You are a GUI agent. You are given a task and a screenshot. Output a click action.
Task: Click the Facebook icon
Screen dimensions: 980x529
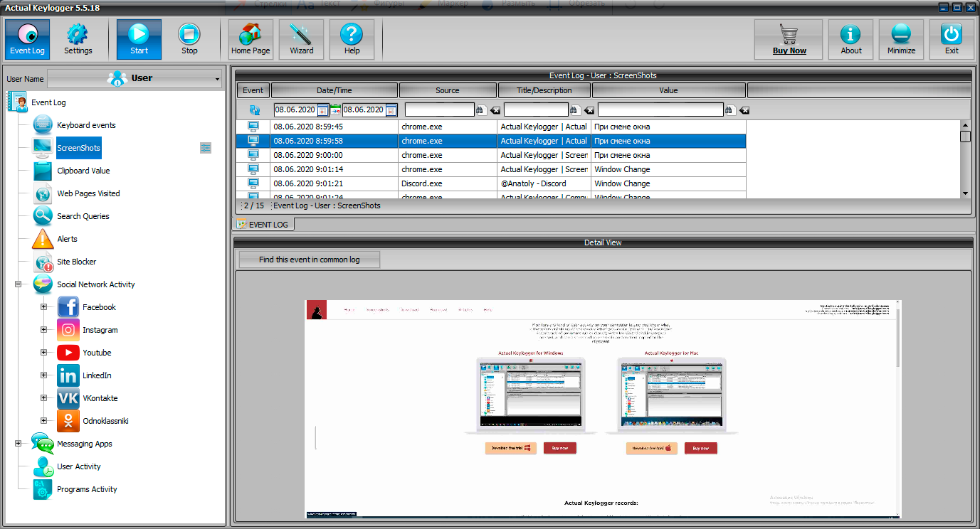[x=68, y=307]
